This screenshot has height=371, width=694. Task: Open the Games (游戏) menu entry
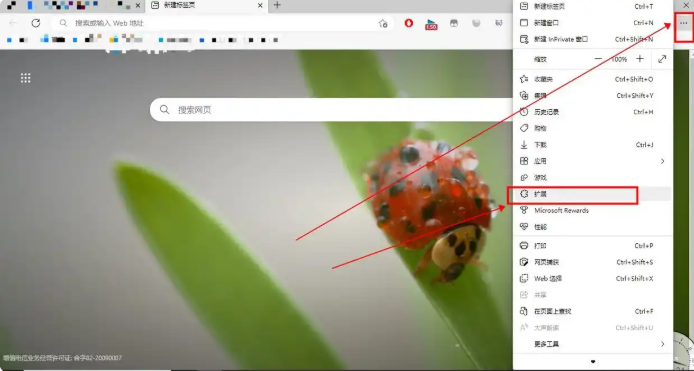coord(592,178)
